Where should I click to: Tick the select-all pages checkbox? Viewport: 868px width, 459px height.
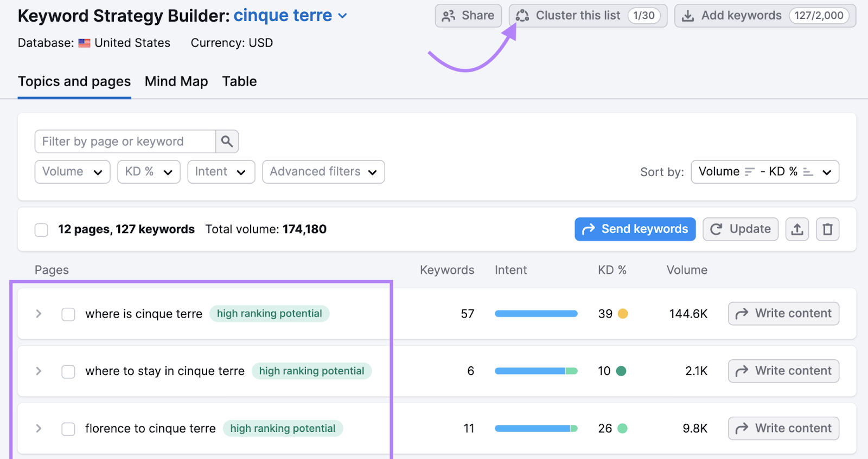pyautogui.click(x=41, y=230)
